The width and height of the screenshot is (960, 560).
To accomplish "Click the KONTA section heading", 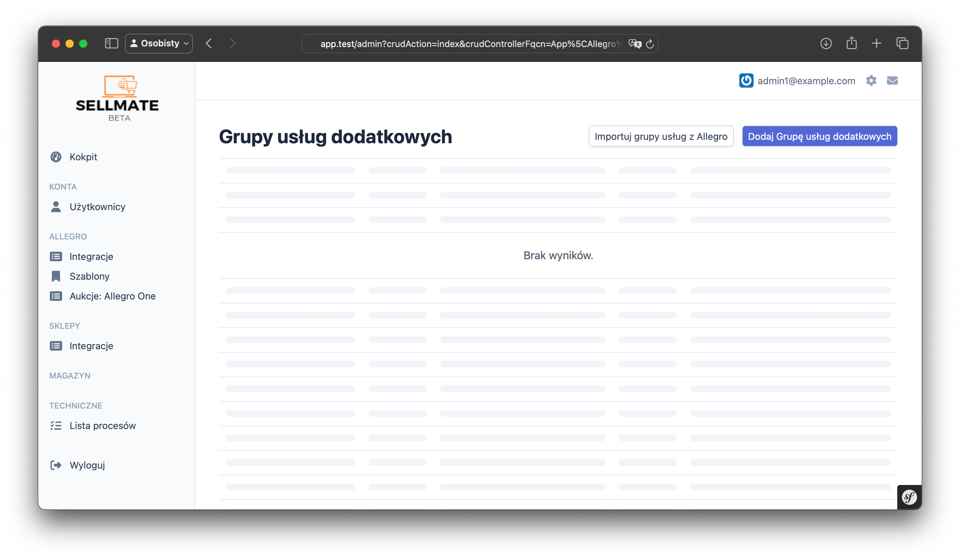I will pos(63,187).
